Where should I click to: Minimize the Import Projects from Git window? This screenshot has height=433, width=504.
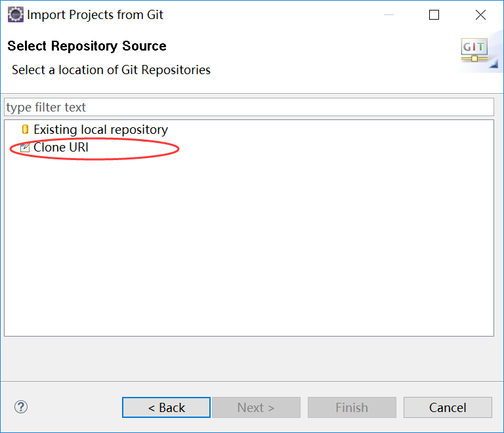pos(388,15)
